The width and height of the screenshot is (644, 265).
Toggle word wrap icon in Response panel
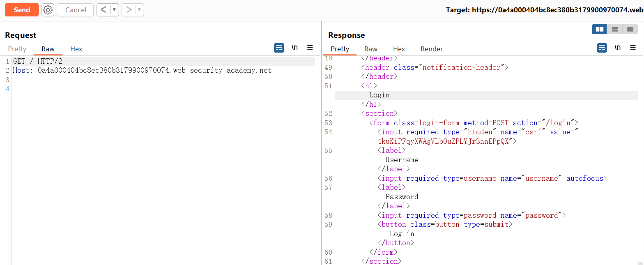tap(602, 48)
